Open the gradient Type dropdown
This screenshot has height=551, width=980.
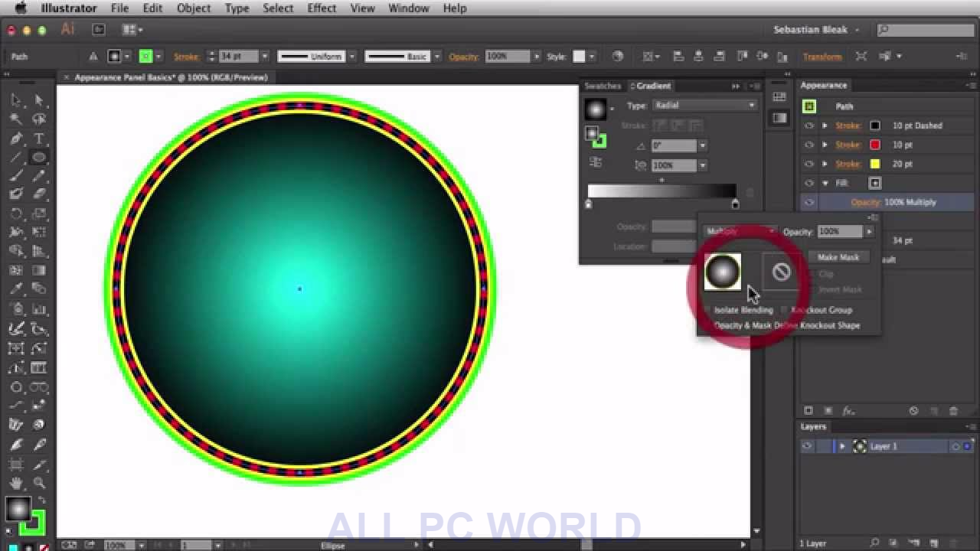pos(704,106)
